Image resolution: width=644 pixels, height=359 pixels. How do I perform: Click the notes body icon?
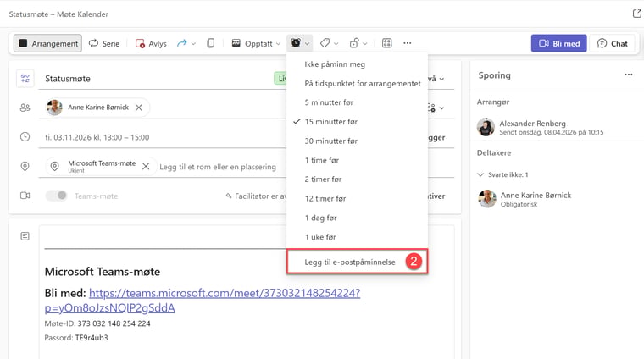point(25,236)
